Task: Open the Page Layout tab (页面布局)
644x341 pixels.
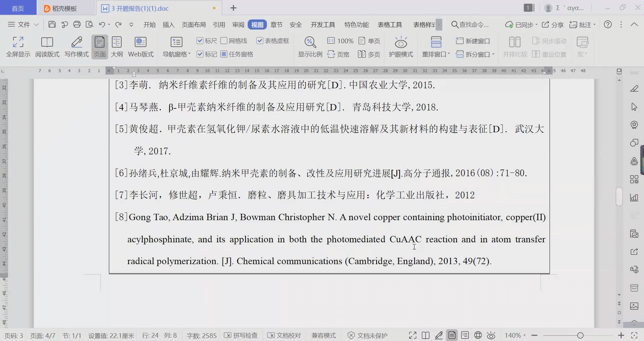Action: (194, 25)
